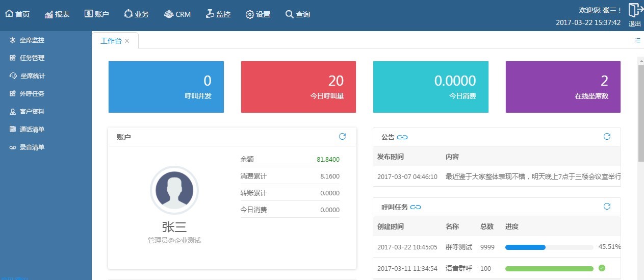Open the 首页 home menu
The width and height of the screenshot is (644, 280).
17,14
